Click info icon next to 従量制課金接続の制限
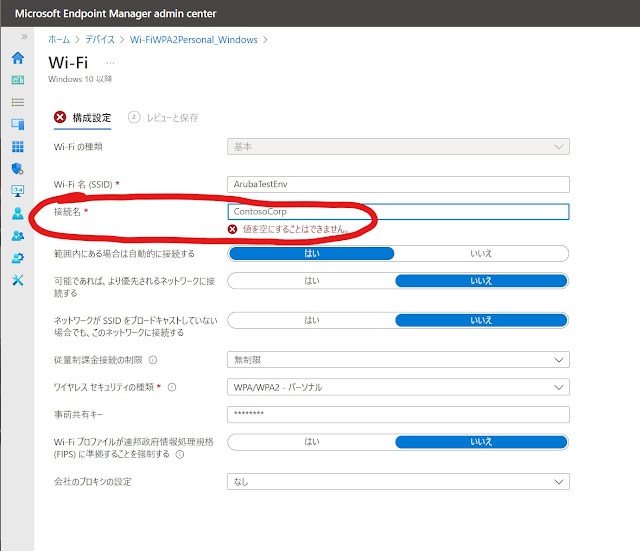Screen dimensions: 640x551 (x=153, y=360)
